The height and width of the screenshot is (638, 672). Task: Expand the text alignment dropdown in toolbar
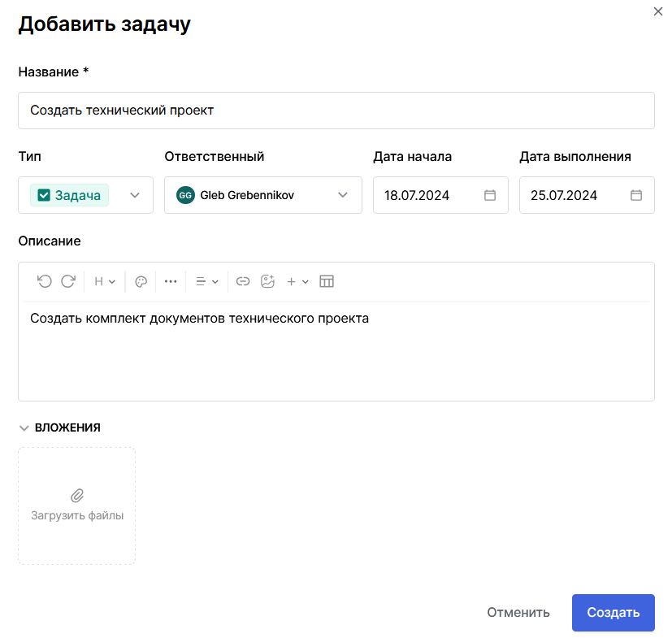click(x=207, y=281)
